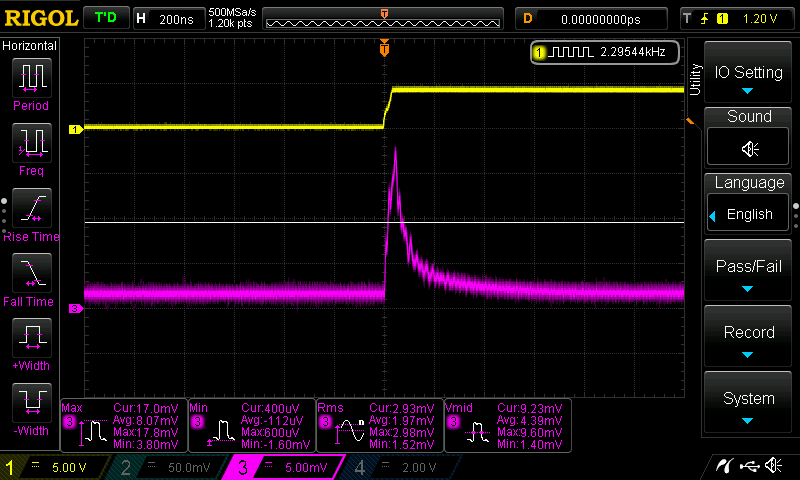800x480 pixels.
Task: Click the Vmid measurement readout box
Action: click(x=507, y=423)
